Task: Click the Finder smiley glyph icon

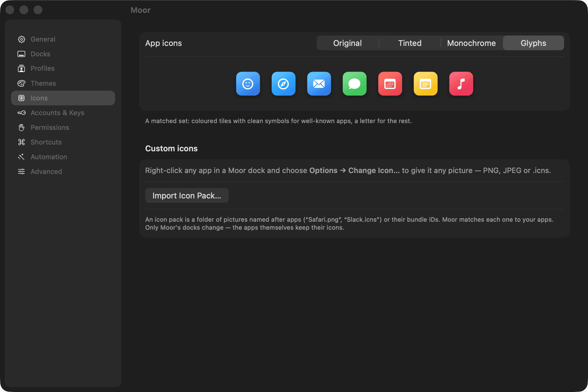Action: point(248,84)
